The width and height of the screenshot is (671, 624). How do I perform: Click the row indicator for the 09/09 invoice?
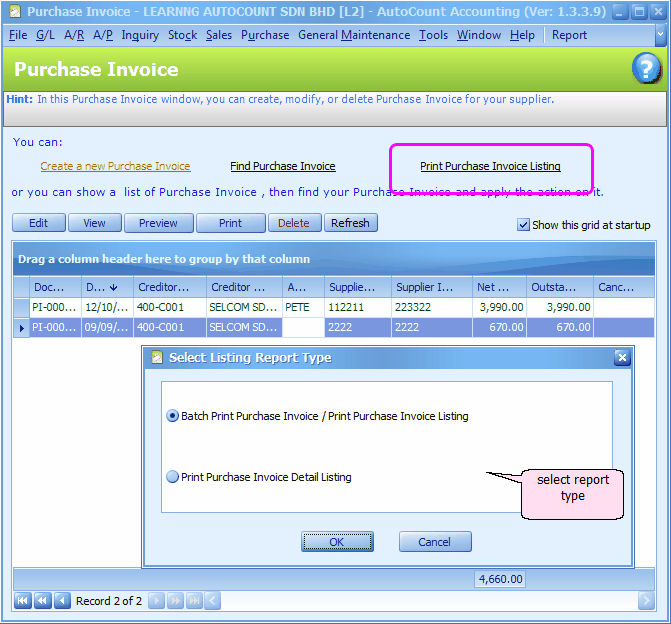pos(21,328)
